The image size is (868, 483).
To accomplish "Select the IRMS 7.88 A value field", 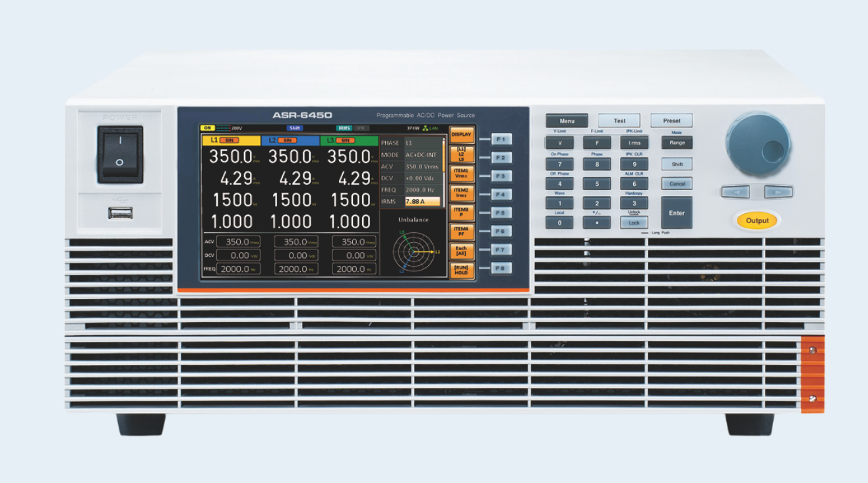I will [x=422, y=201].
